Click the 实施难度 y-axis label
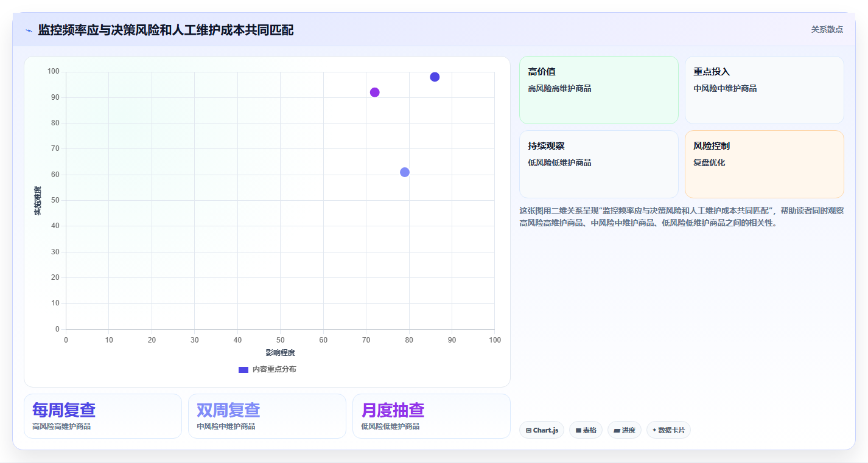 click(x=38, y=201)
